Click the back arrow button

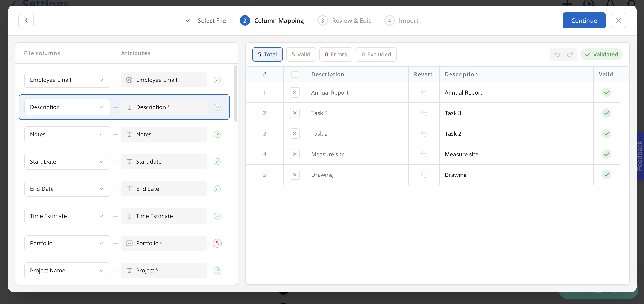click(x=26, y=20)
